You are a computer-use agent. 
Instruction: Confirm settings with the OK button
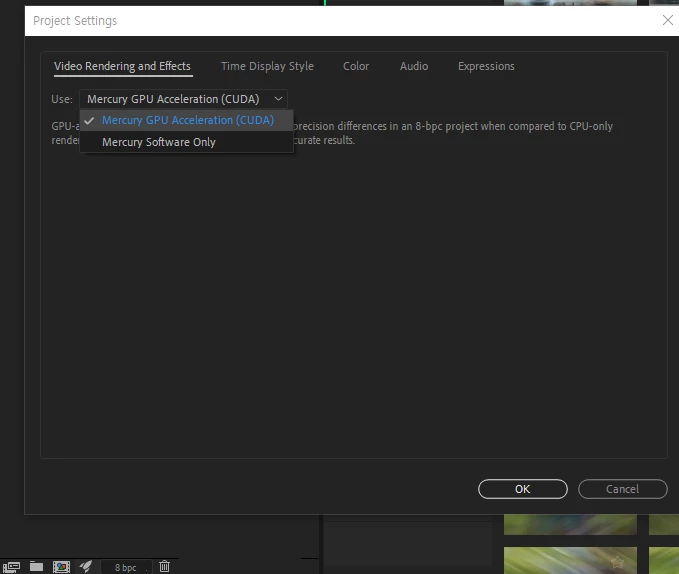tap(523, 489)
